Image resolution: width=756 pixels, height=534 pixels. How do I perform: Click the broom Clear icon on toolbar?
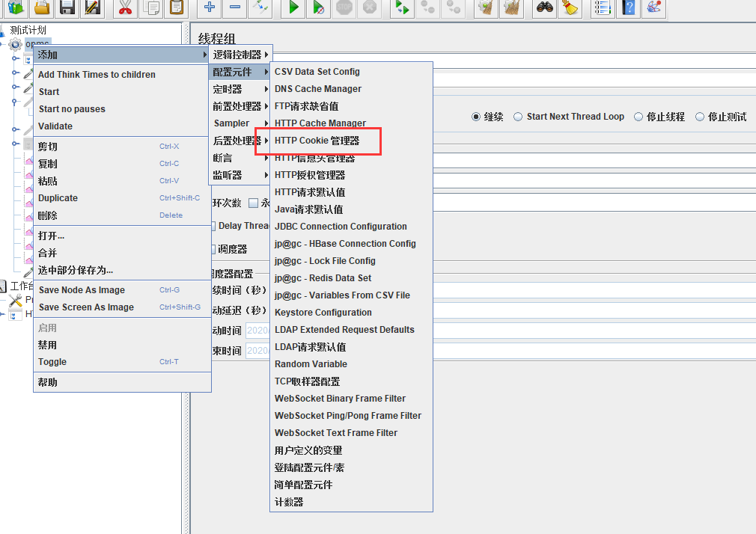[484, 8]
